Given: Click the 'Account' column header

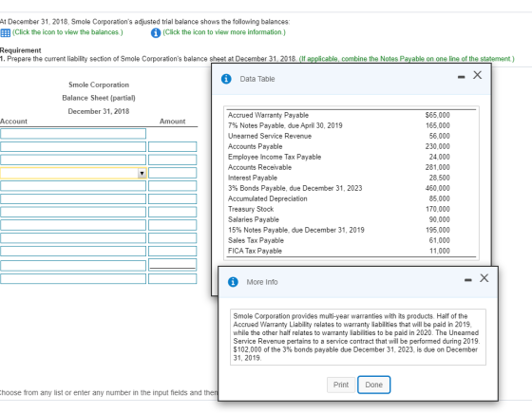Looking at the screenshot, I should pyautogui.click(x=13, y=122).
